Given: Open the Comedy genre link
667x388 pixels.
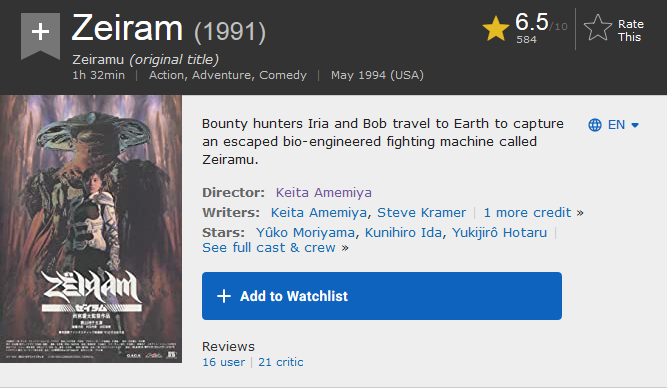Looking at the screenshot, I should (283, 75).
